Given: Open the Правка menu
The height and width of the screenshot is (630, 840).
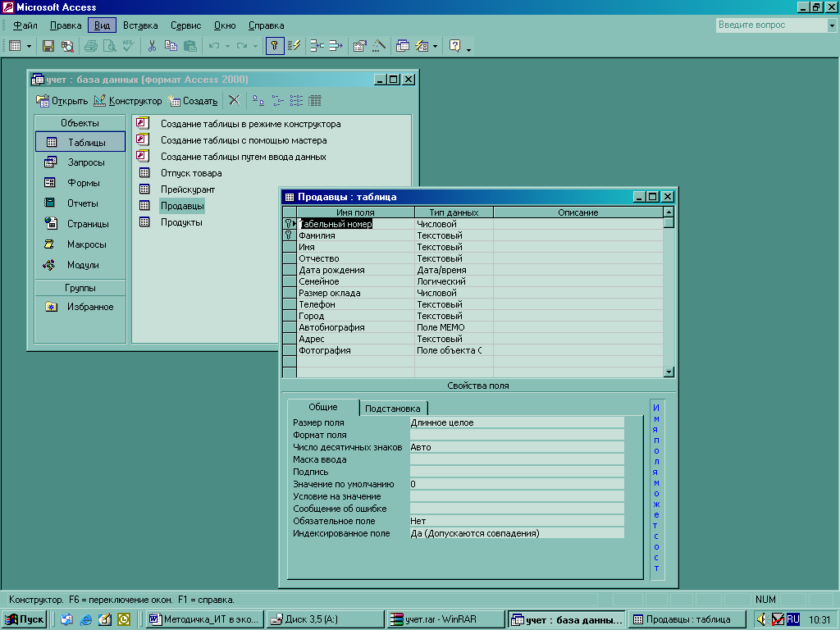Looking at the screenshot, I should point(66,25).
